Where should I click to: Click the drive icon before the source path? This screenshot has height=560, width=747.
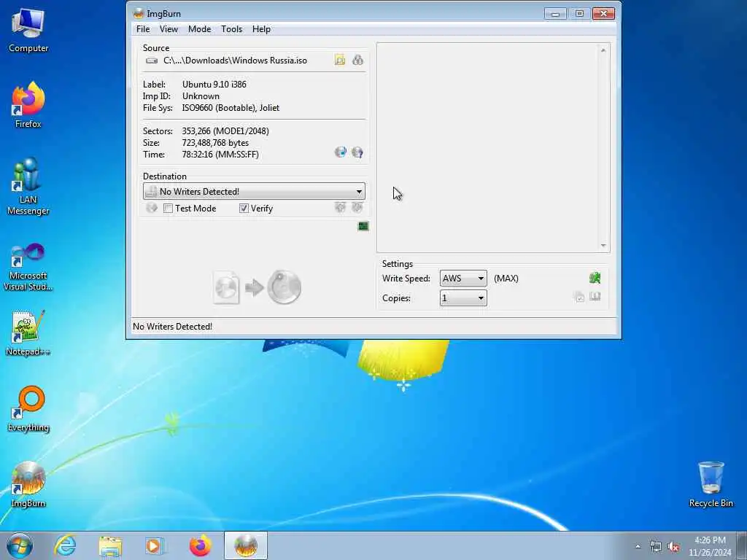click(x=152, y=61)
